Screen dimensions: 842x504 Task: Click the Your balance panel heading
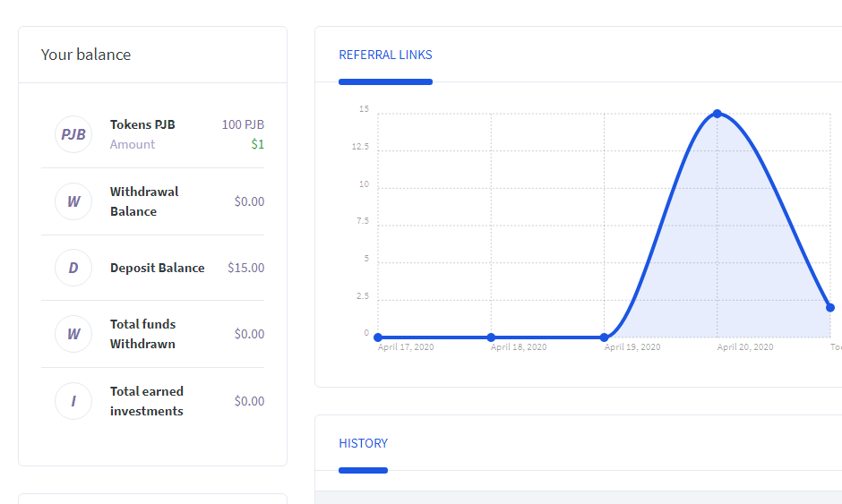[86, 55]
